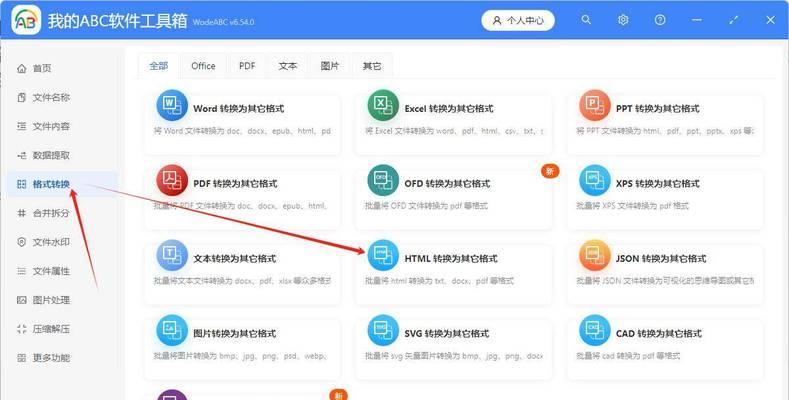Click 批量将 cad 转换为 pdf 格式 description
The height and width of the screenshot is (400, 789).
pyautogui.click(x=628, y=356)
